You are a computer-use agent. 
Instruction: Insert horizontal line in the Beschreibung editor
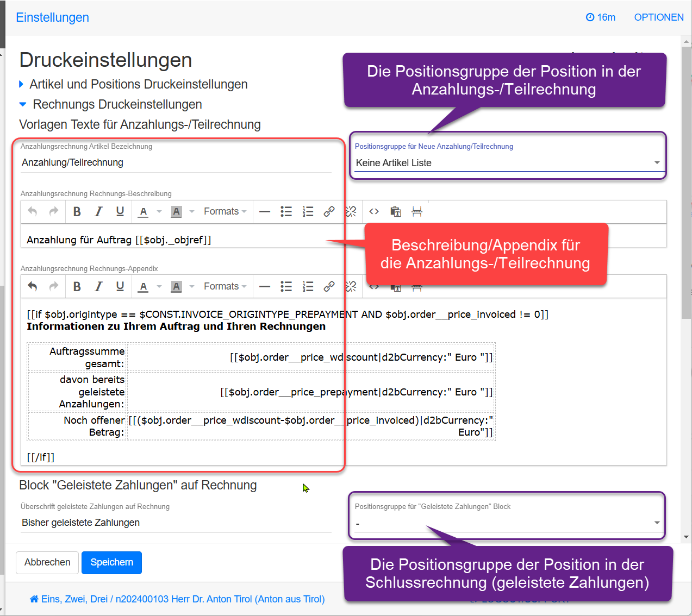pyautogui.click(x=265, y=211)
